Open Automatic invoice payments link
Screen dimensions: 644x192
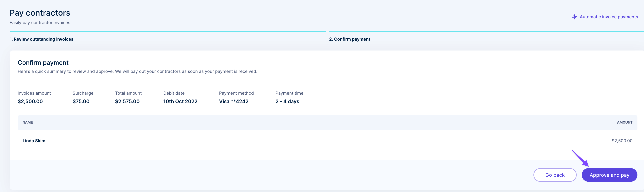pos(609,17)
